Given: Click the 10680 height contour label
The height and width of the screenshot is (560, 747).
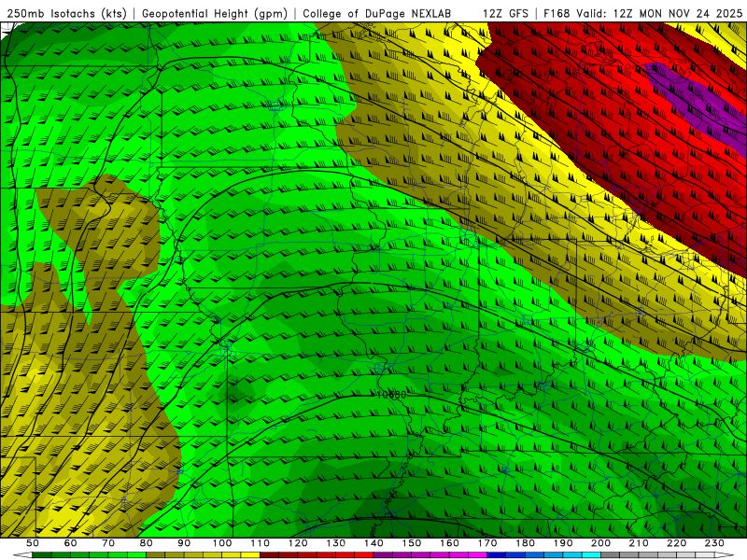Looking at the screenshot, I should tap(391, 395).
